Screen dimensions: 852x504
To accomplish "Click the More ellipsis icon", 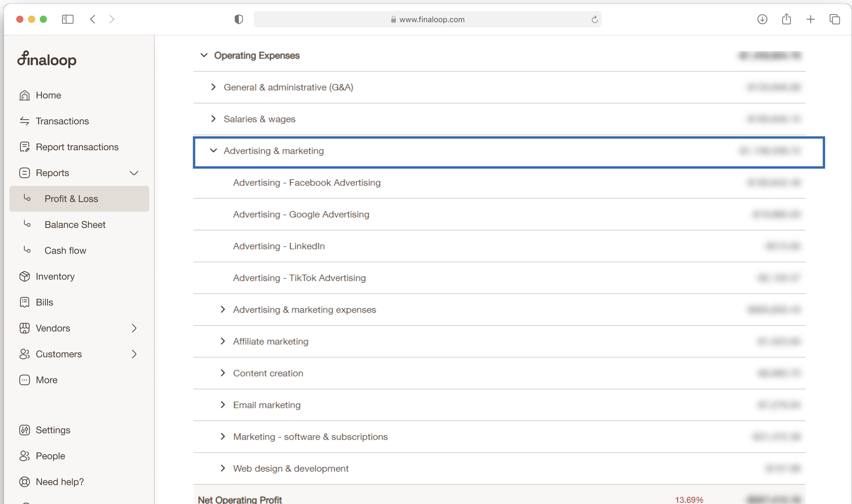I will (x=24, y=380).
